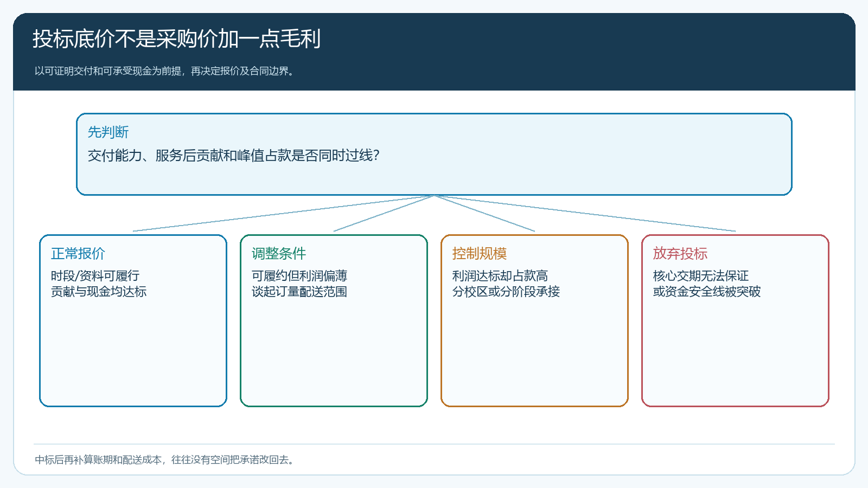The image size is (868, 488).
Task: Select the line 贡献与现金均达标
Action: pos(99,292)
